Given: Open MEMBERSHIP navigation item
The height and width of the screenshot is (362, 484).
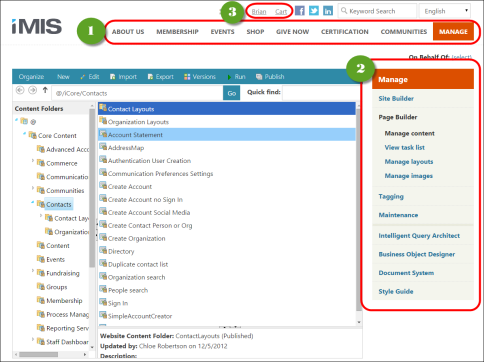Looking at the screenshot, I should [x=177, y=32].
